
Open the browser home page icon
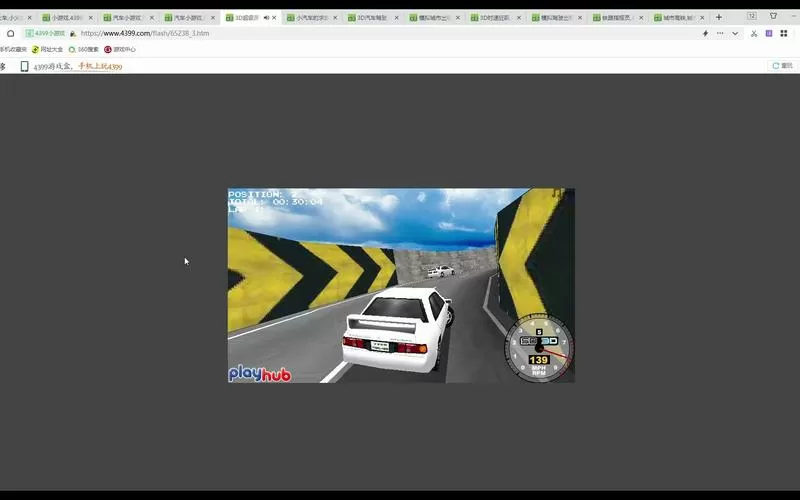11,33
